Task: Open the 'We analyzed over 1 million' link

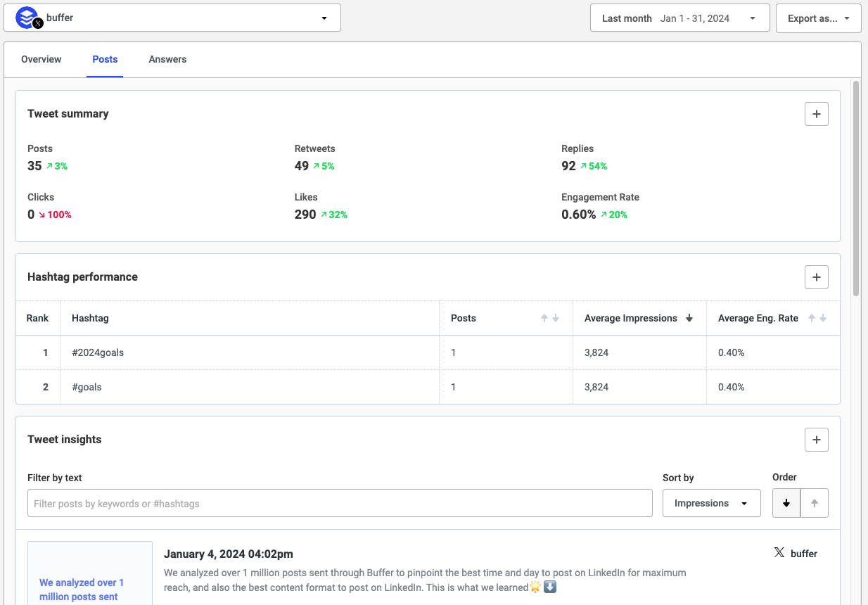Action: click(x=82, y=590)
